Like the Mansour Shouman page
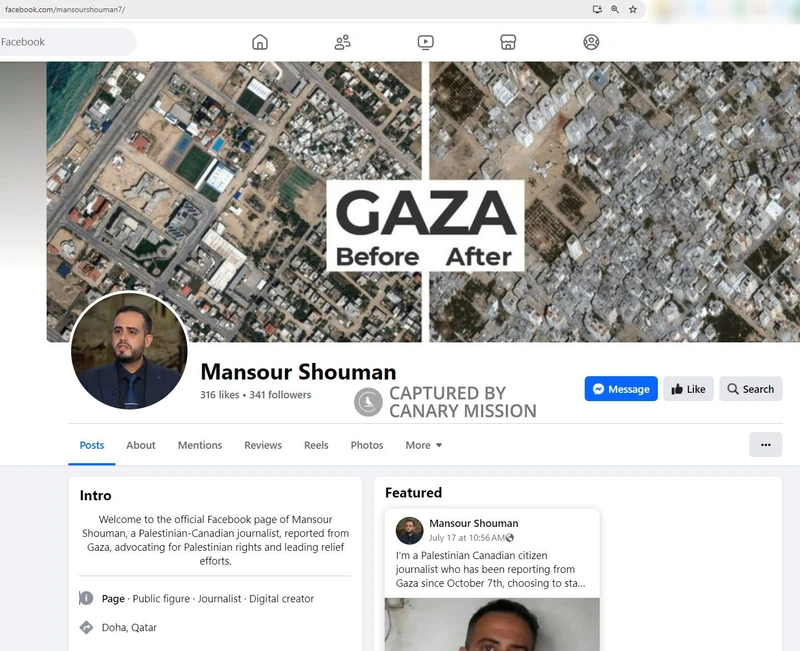The image size is (800, 651). (688, 389)
